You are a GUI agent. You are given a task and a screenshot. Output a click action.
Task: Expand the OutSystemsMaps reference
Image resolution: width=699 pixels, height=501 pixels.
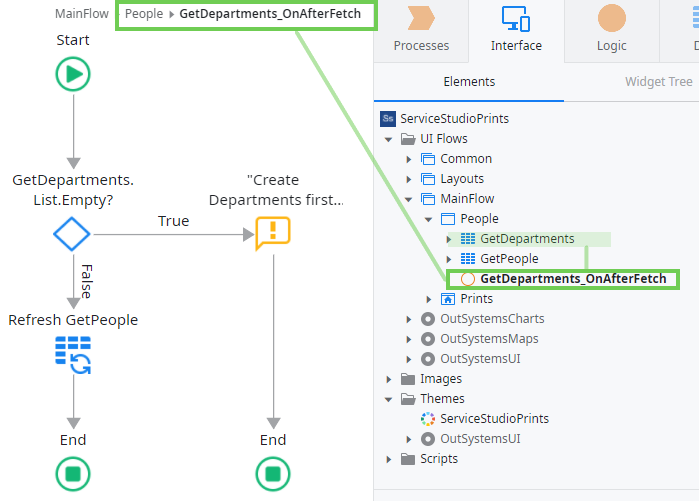pos(409,339)
